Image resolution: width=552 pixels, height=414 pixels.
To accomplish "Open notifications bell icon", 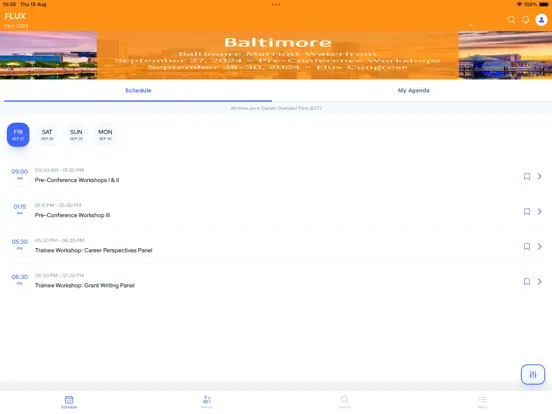I will pyautogui.click(x=526, y=20).
